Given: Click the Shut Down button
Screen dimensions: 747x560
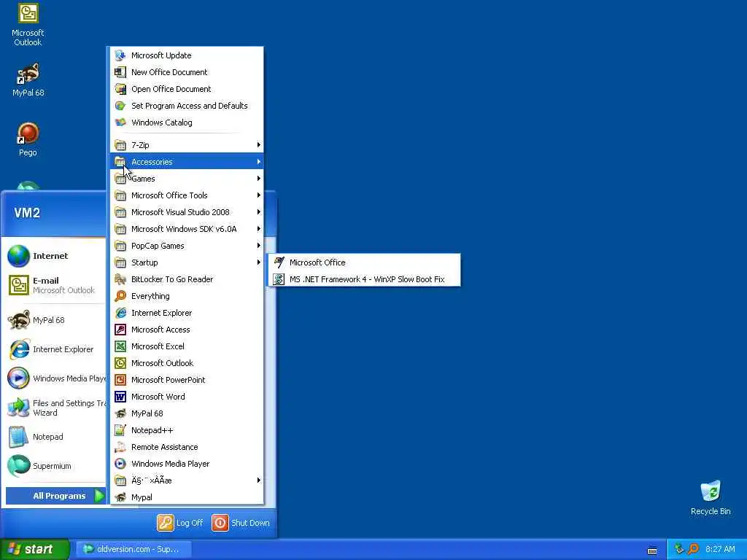Looking at the screenshot, I should [x=241, y=523].
